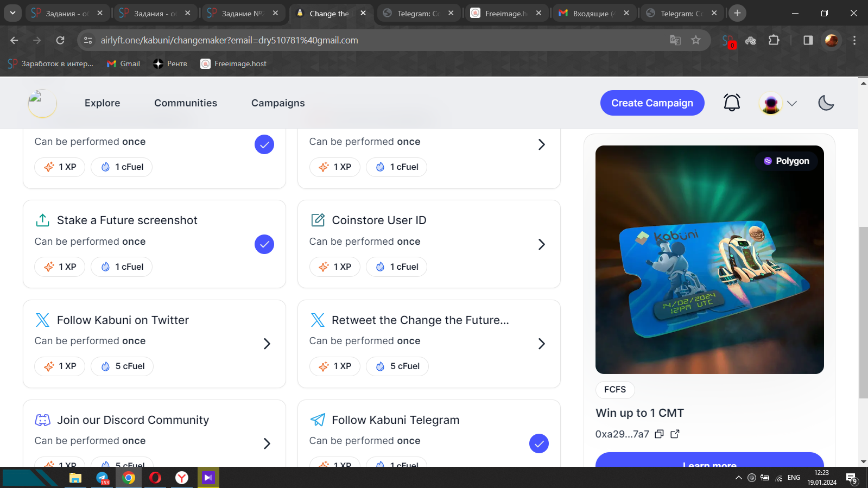Open Yandex browser from the taskbar
This screenshot has width=868, height=488.
(x=182, y=478)
